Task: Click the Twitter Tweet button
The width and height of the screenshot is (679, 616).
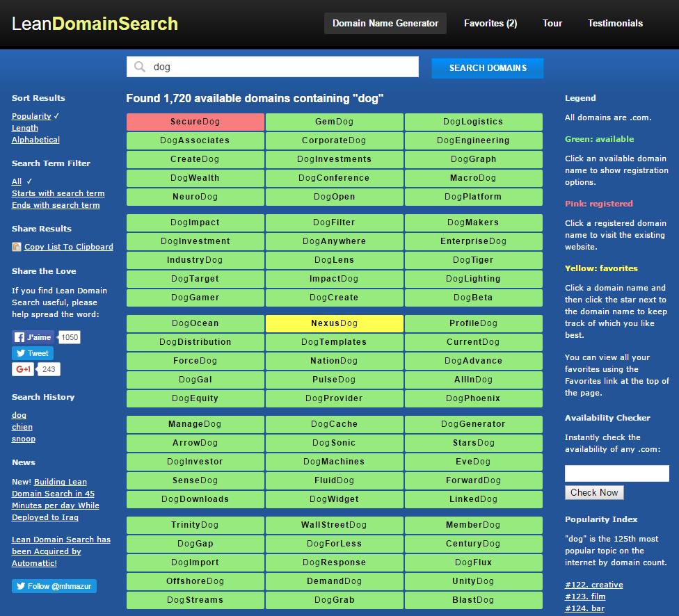Action: point(33,353)
